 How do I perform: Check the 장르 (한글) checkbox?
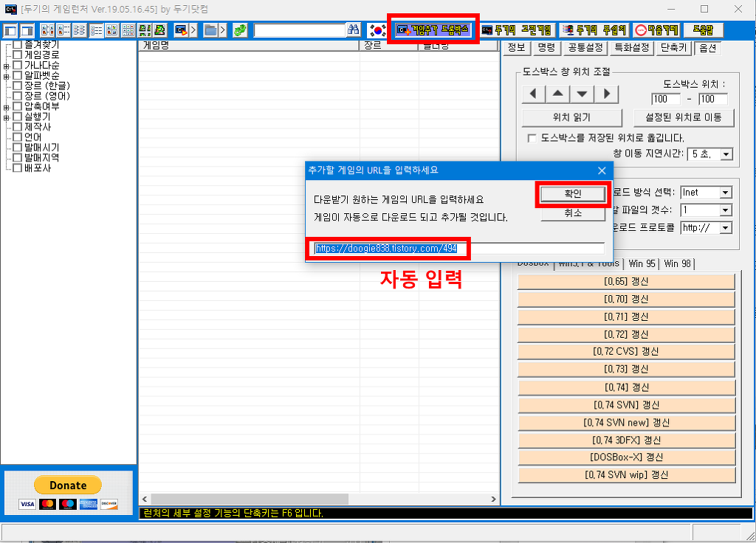[x=18, y=86]
